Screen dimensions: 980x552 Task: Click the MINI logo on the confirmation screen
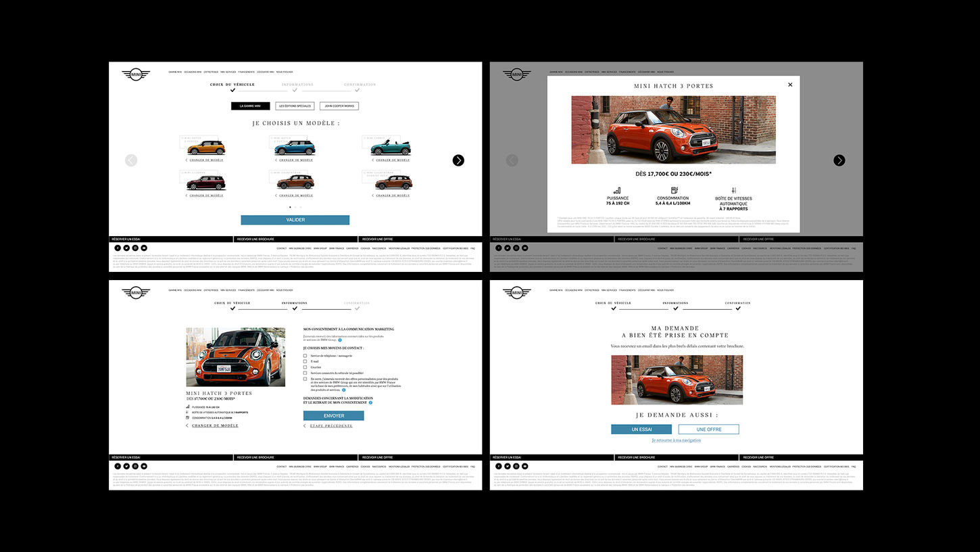[x=516, y=292]
